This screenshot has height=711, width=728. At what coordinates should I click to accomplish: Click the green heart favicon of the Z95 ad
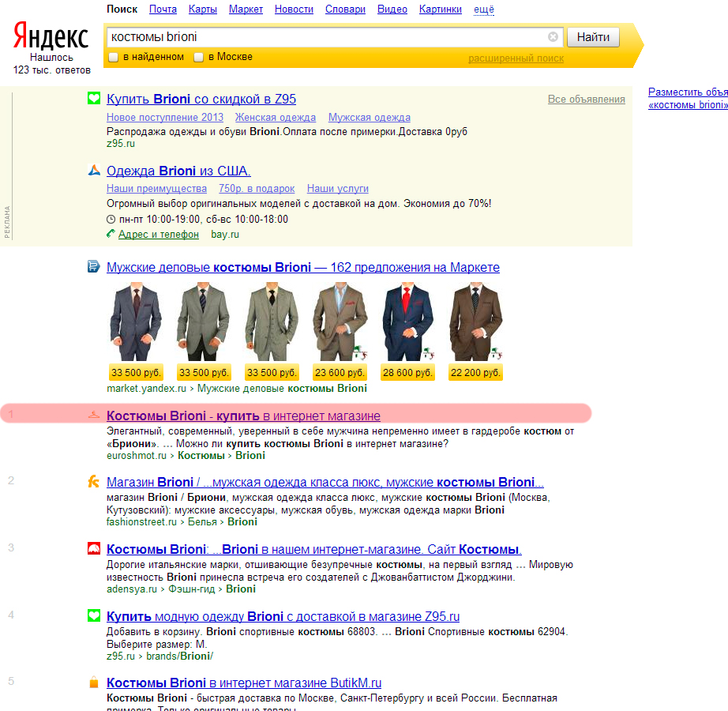coord(94,98)
